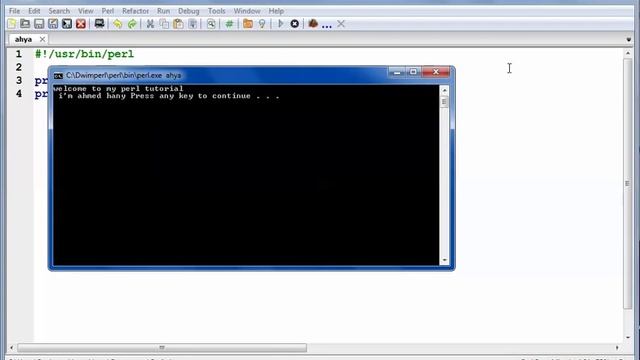Click the gray X toolbar icon

pos(341,24)
